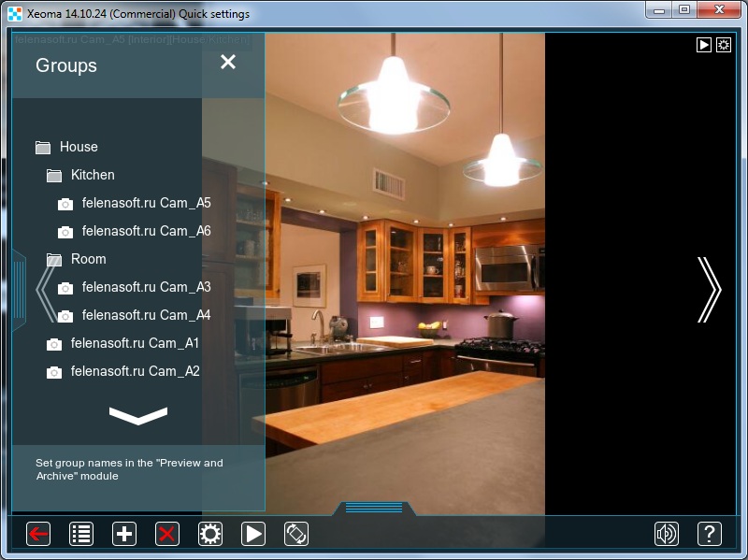Open the main menu list icon
This screenshot has width=748, height=560.
point(81,534)
